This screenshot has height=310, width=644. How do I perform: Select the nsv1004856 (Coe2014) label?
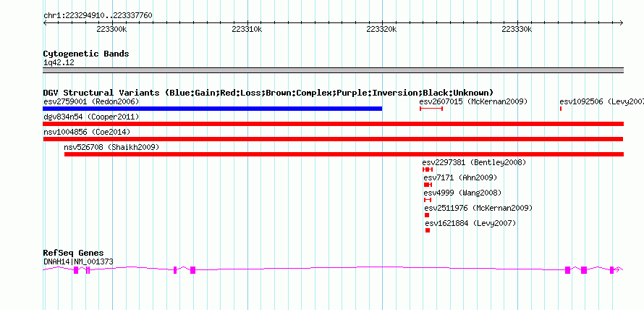pyautogui.click(x=87, y=132)
